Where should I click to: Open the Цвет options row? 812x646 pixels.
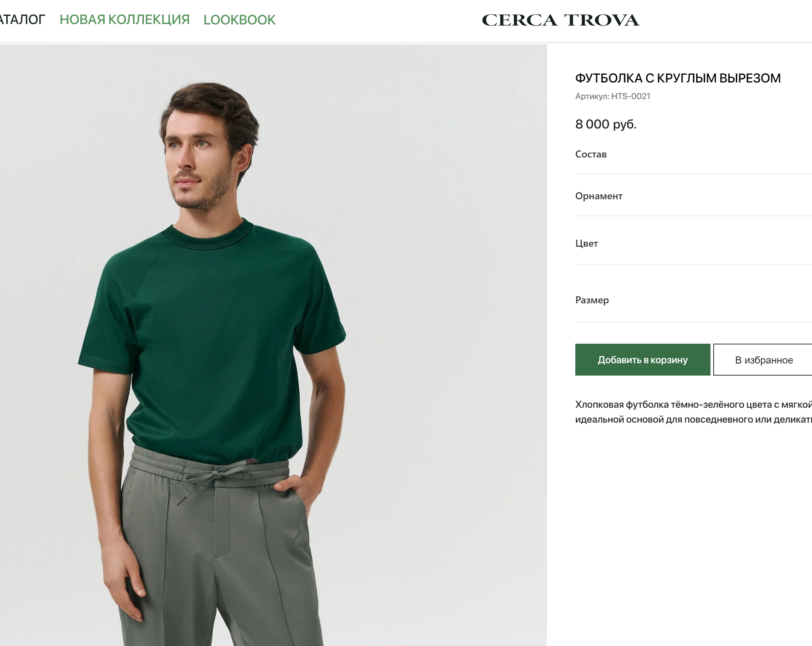[x=693, y=244]
